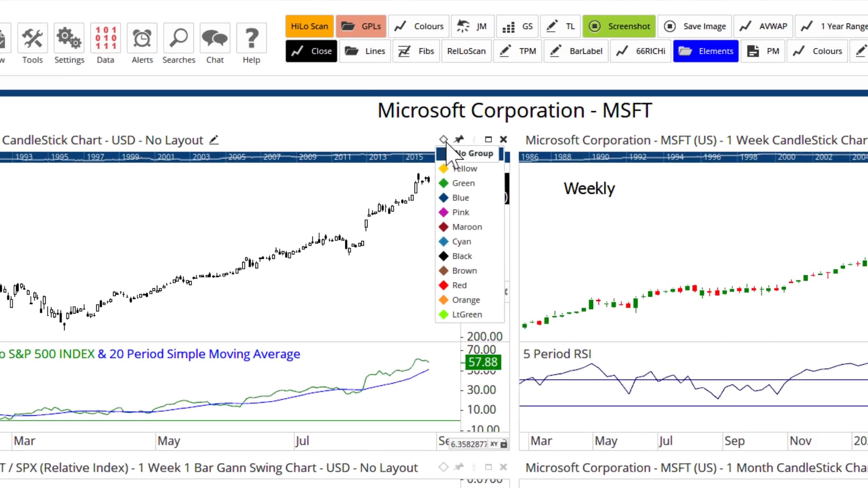Click the Jul date axis label on CandleStick chart
Viewport: 868px width, 488px height.
pos(302,441)
